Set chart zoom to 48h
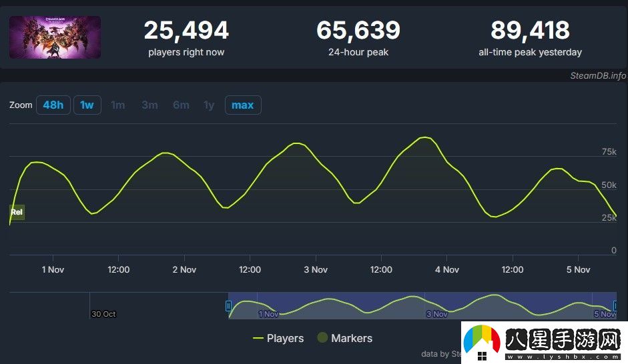This screenshot has width=628, height=364. point(53,105)
